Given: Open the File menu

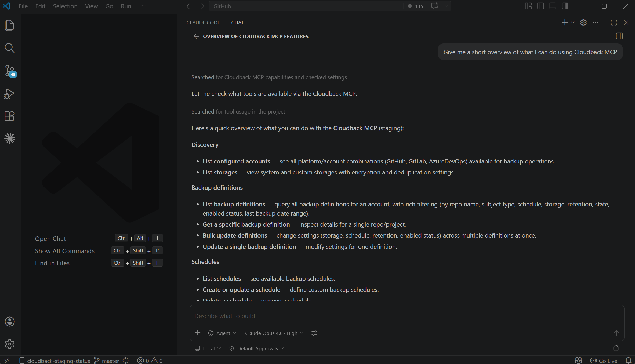Looking at the screenshot, I should pos(23,6).
